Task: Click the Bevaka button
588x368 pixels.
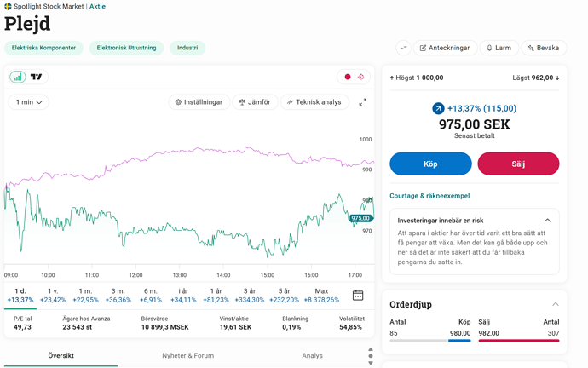Action: pos(544,48)
